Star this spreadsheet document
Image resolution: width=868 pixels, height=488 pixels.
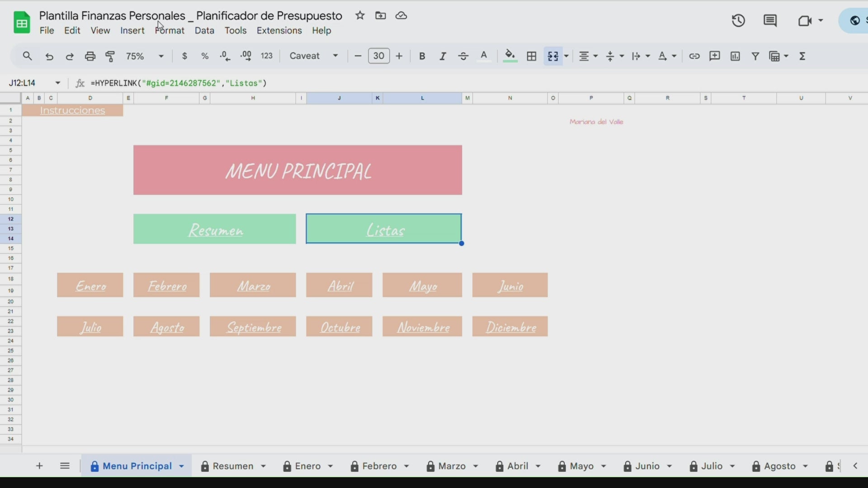pos(360,16)
